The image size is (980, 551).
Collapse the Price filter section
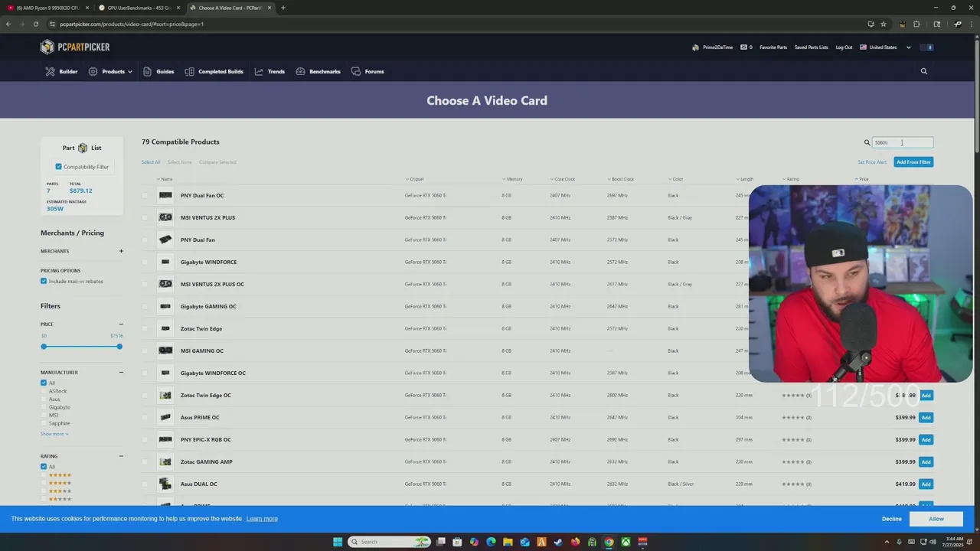[x=121, y=324]
